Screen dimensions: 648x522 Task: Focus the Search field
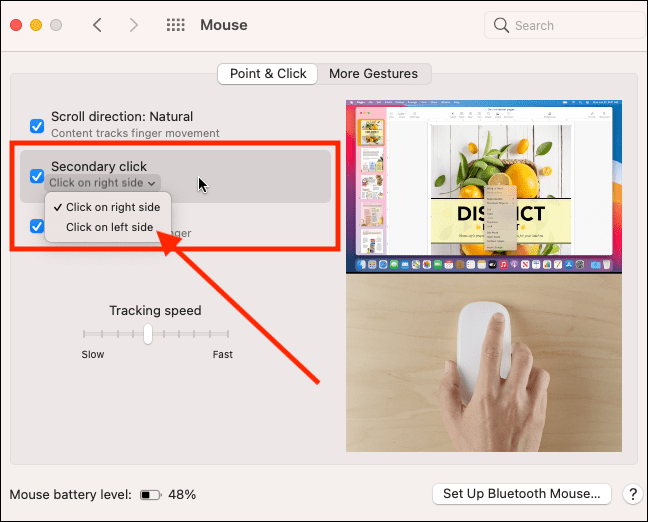(x=564, y=26)
